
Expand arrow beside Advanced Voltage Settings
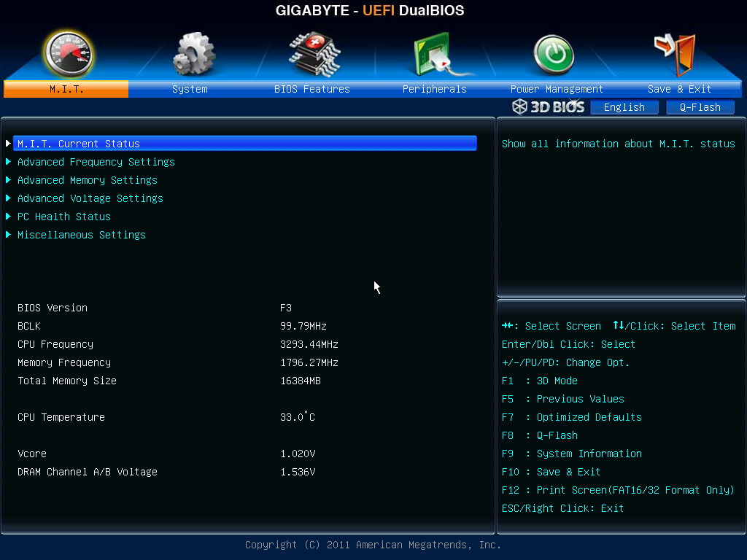pyautogui.click(x=8, y=198)
